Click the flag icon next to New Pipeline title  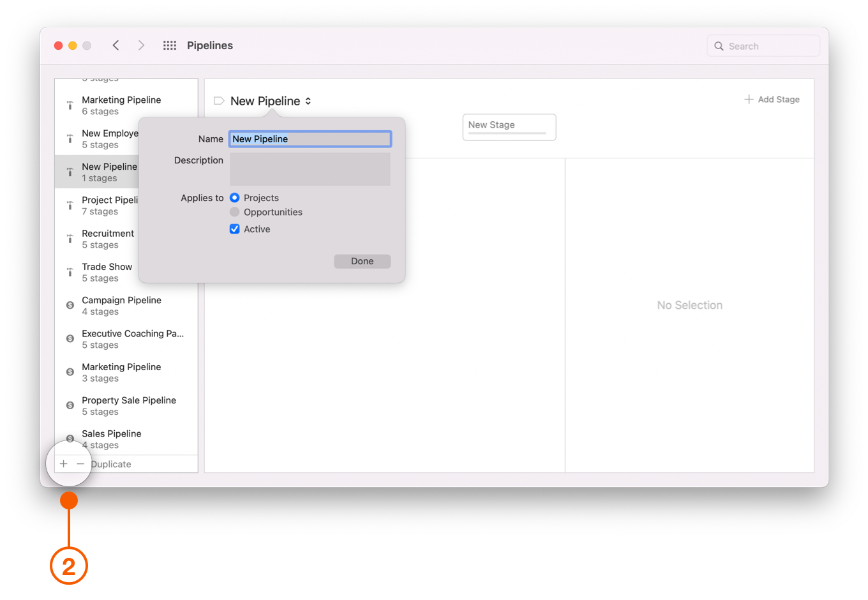click(218, 101)
